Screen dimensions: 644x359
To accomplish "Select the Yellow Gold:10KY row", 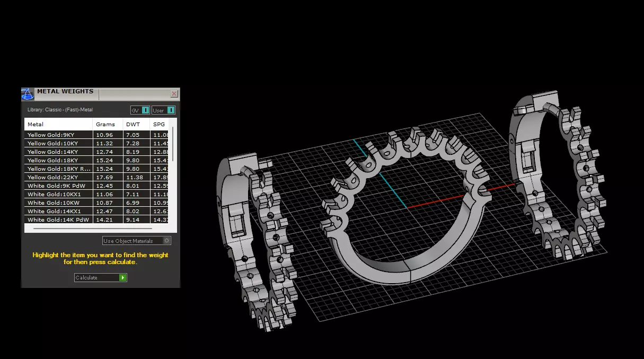I will [x=96, y=143].
